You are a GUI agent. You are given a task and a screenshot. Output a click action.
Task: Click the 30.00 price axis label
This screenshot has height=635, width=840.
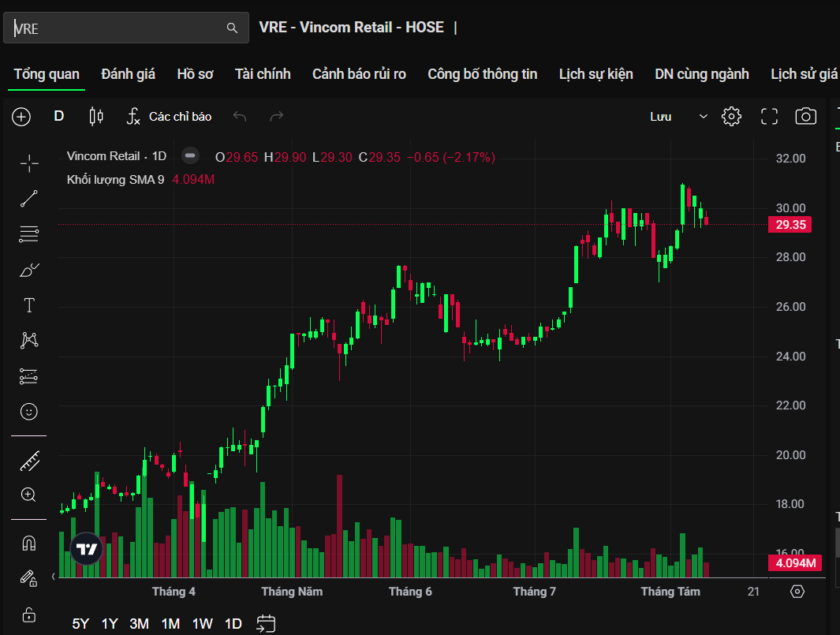791,208
